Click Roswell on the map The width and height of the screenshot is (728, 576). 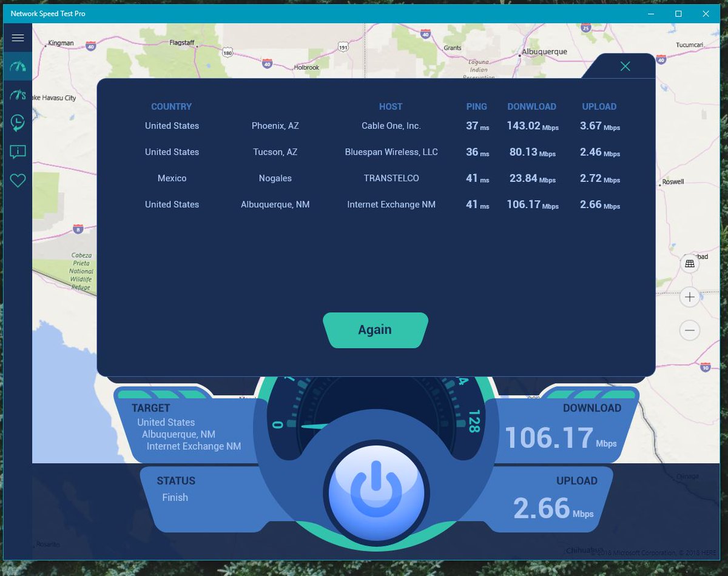click(672, 182)
